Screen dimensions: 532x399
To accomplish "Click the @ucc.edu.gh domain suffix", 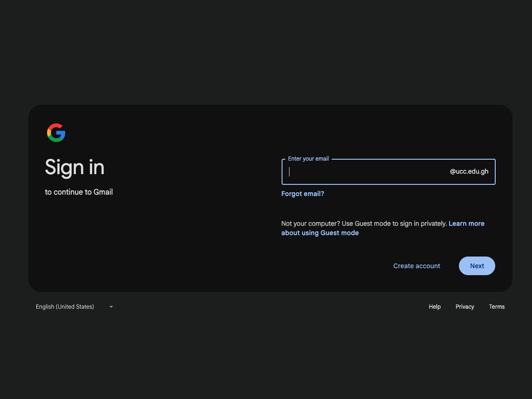I will (x=469, y=172).
